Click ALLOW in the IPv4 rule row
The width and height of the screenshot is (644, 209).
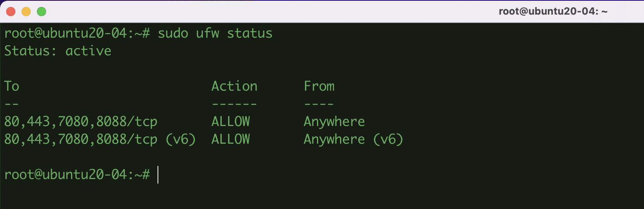click(231, 122)
